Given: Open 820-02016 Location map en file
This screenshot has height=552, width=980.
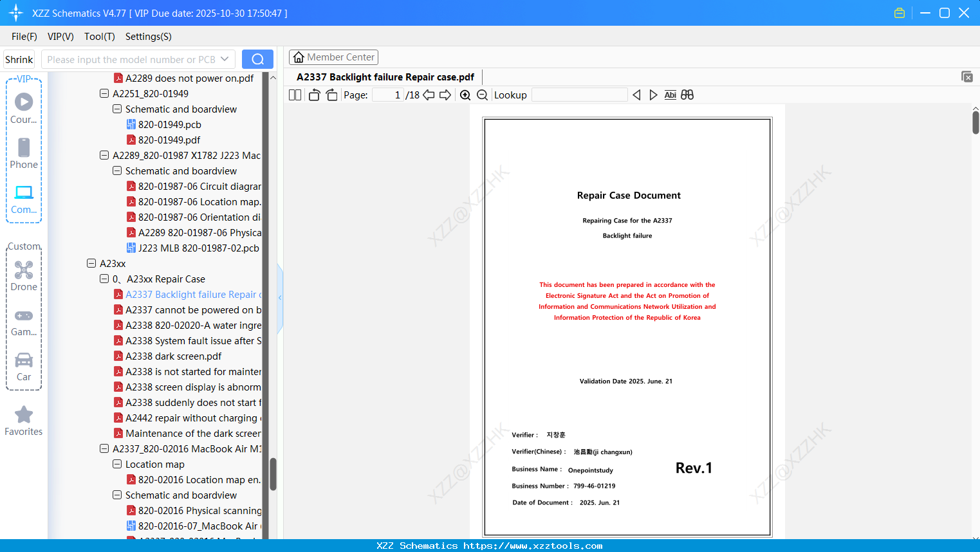Looking at the screenshot, I should [194, 479].
